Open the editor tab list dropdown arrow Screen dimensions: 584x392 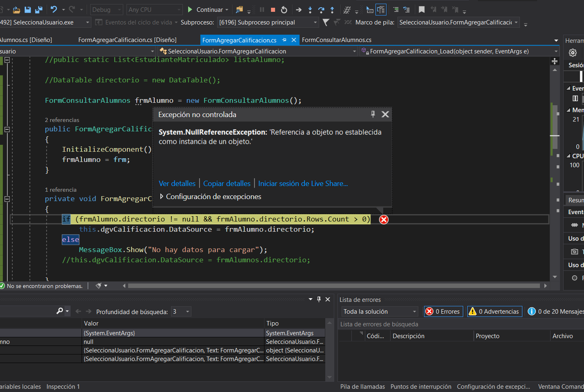pos(556,40)
